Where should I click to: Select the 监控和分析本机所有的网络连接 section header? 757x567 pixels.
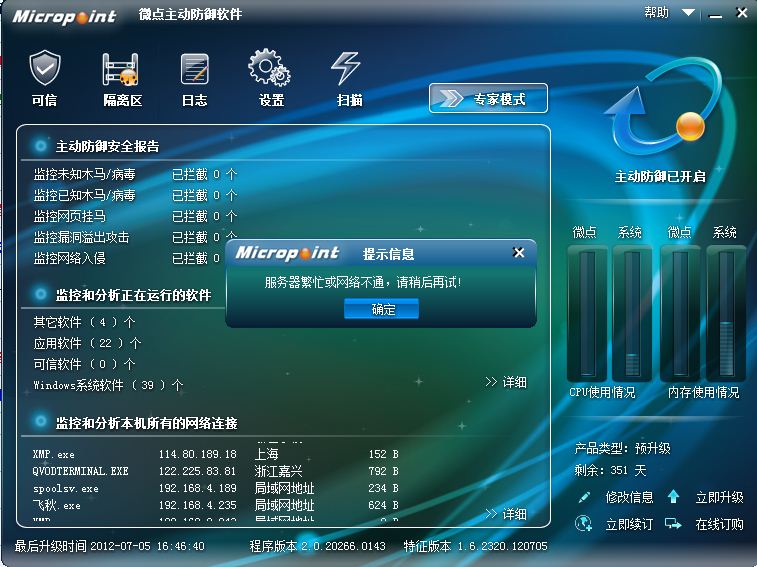[x=146, y=423]
